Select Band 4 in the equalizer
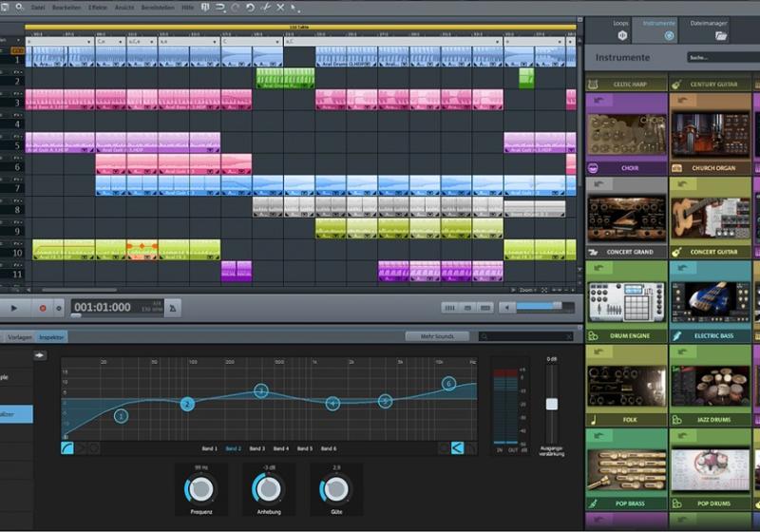 (281, 448)
